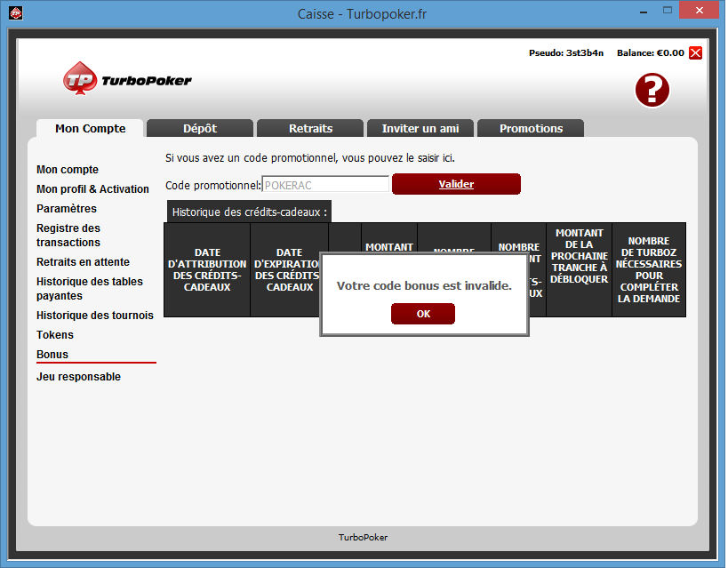Click the Date d'expiration des crédits-cadeaux header

[287, 270]
